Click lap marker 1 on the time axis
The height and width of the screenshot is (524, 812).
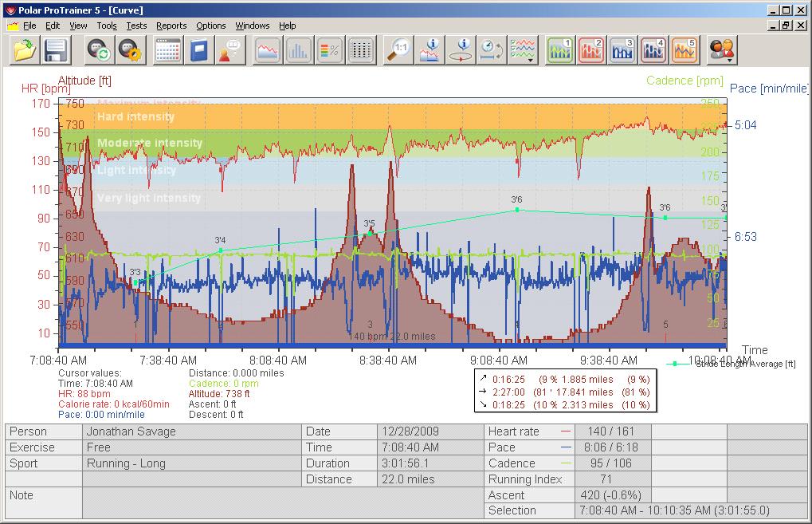135,325
